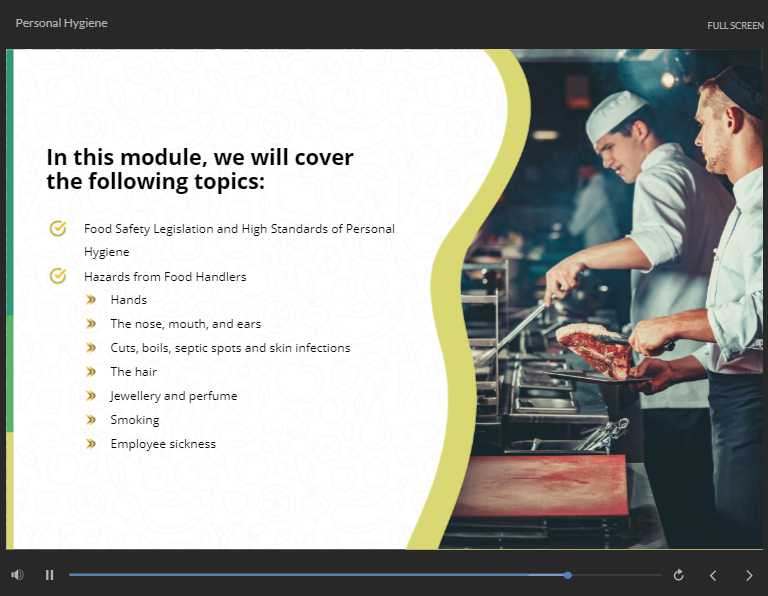The height and width of the screenshot is (596, 768).
Task: Click the chevron bullet beside Hands
Action: point(91,300)
